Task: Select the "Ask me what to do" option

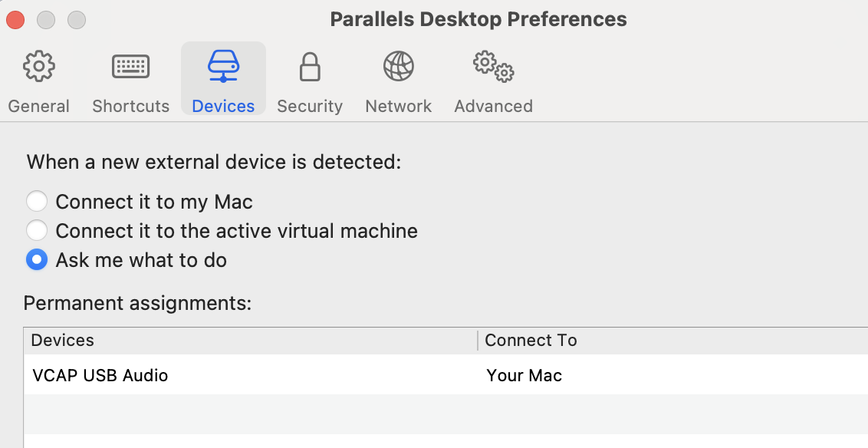Action: (x=37, y=260)
